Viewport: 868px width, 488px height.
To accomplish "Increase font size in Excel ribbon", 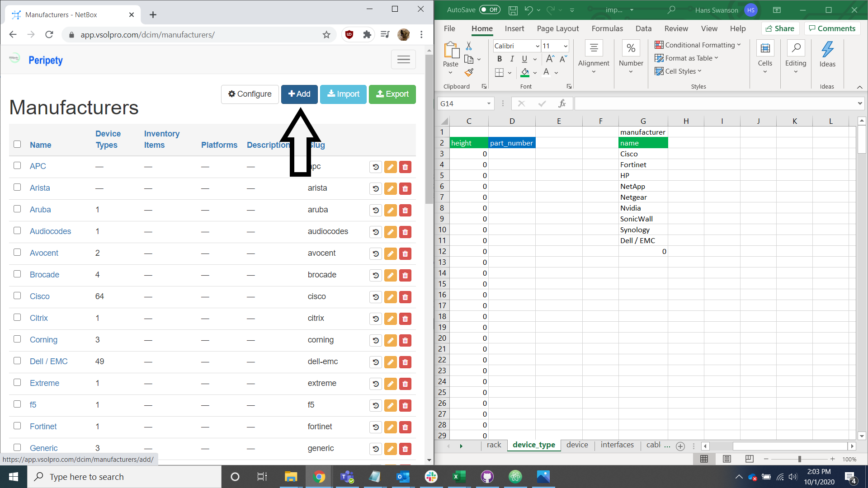I will (550, 59).
